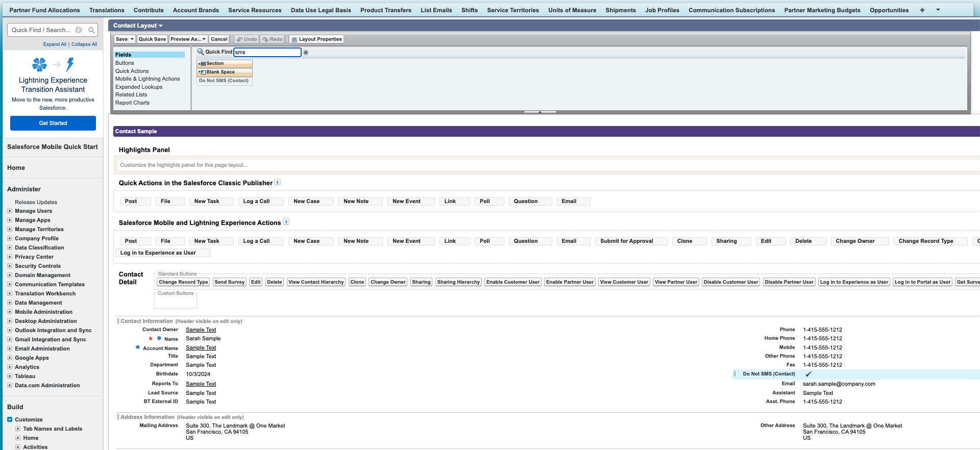This screenshot has width=980, height=450.
Task: Grab the handle of Do Not SMS field
Action: 735,374
